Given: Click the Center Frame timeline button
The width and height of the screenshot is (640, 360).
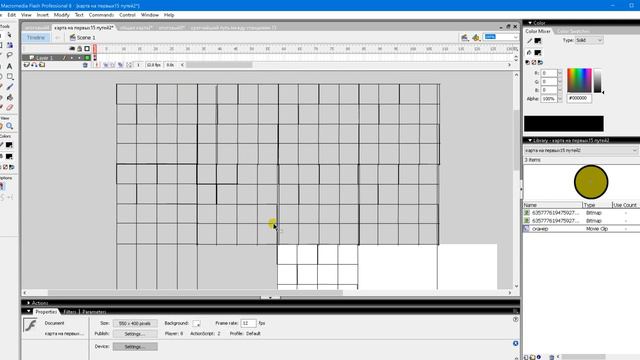Looking at the screenshot, I should (96, 65).
